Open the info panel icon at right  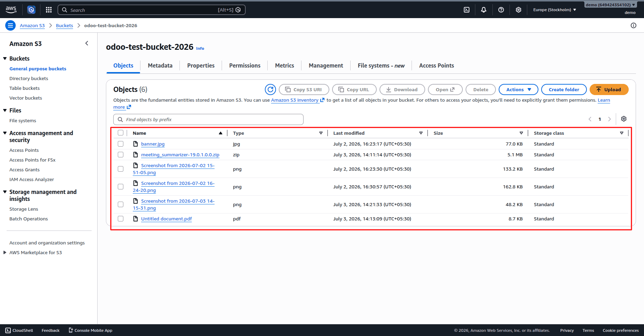634,25
